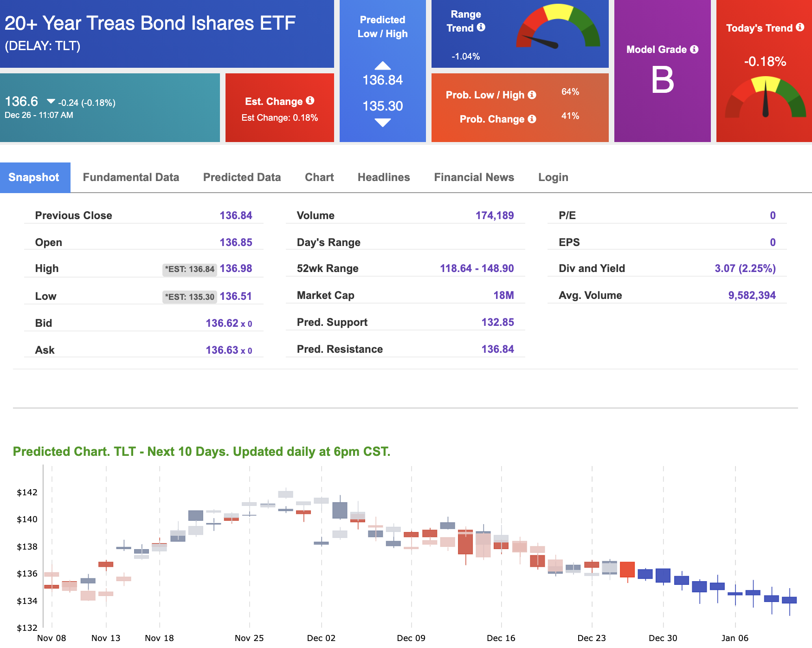Click the Range Trend gauge dial
This screenshot has width=812, height=648.
pyautogui.click(x=559, y=26)
